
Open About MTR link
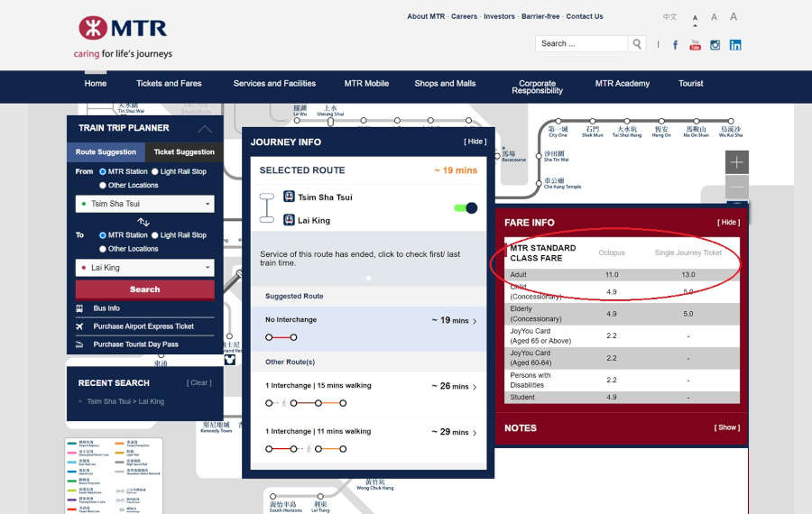(x=426, y=16)
